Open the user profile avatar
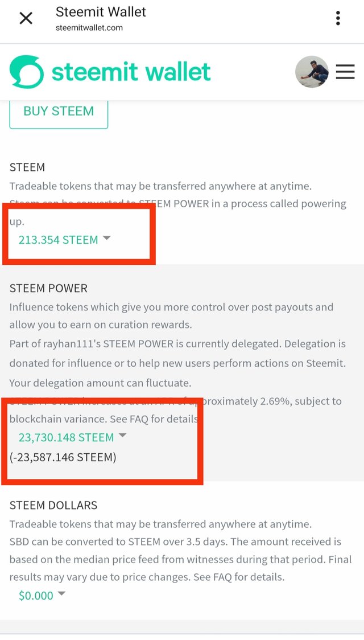The width and height of the screenshot is (364, 640). (x=312, y=72)
